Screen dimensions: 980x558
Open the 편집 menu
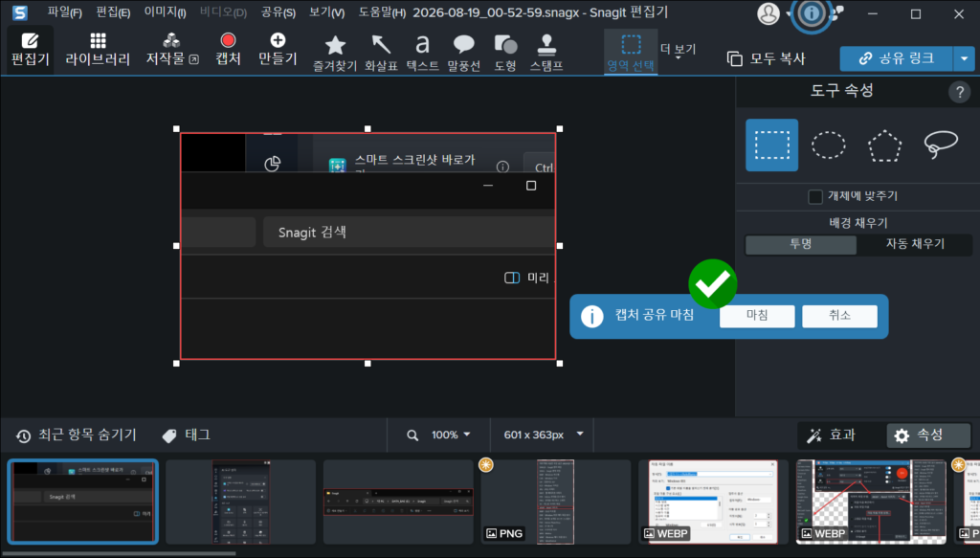coord(113,12)
